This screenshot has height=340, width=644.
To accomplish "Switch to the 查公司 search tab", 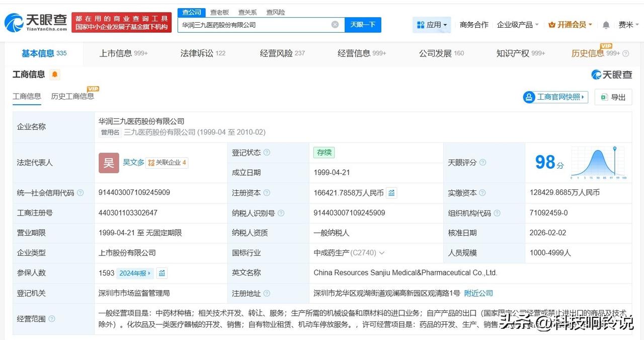I will tap(191, 12).
